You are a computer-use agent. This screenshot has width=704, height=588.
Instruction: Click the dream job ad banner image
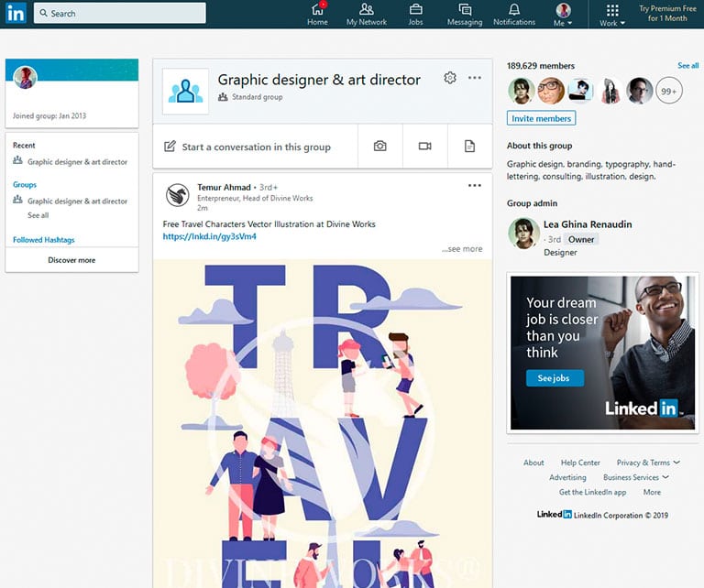602,353
